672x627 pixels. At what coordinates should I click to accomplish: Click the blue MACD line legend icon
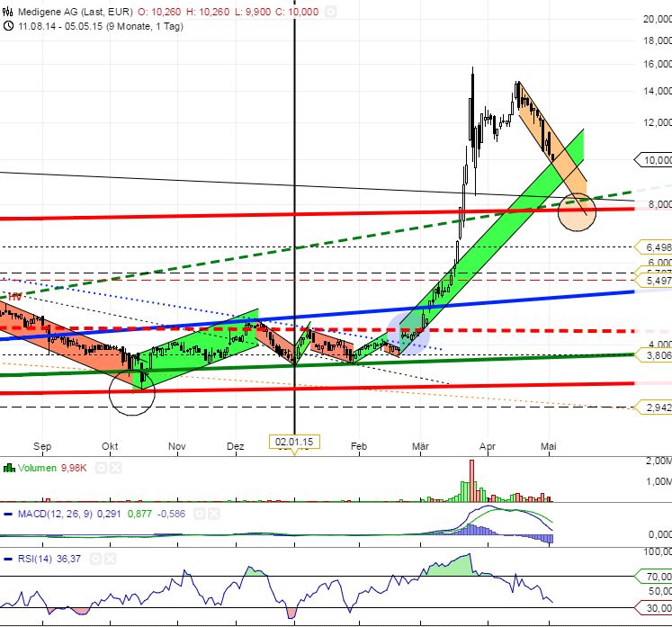(x=8, y=514)
